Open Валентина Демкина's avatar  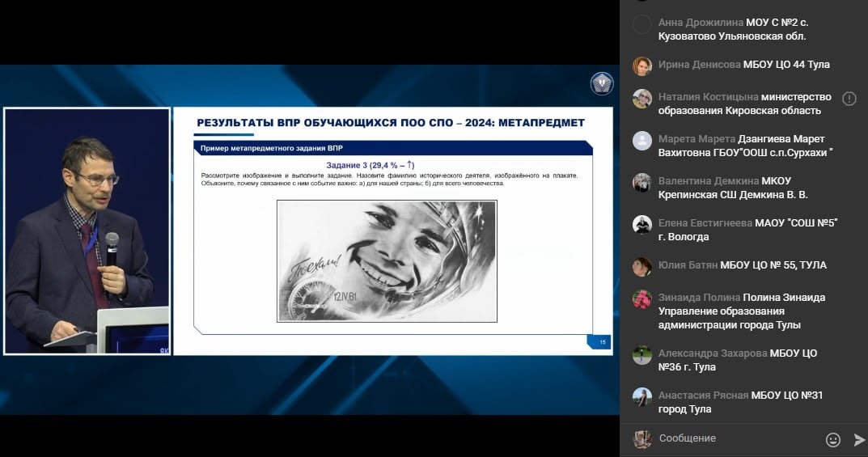[641, 182]
